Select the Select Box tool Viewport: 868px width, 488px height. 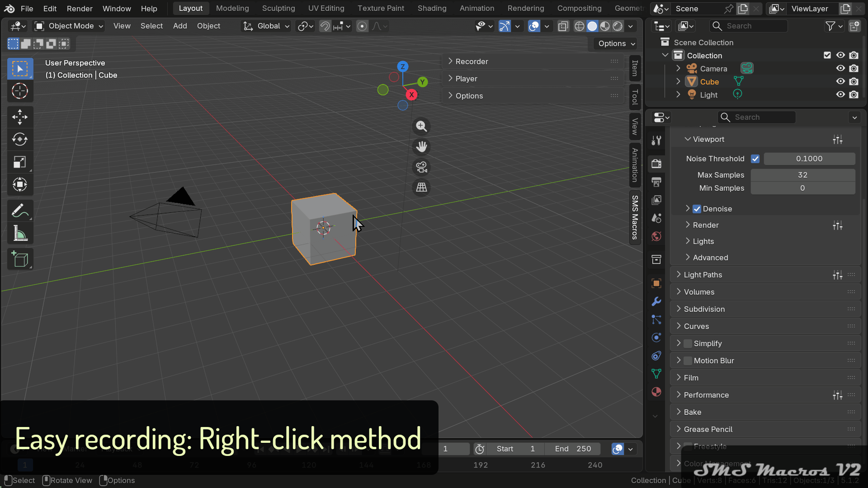[20, 69]
